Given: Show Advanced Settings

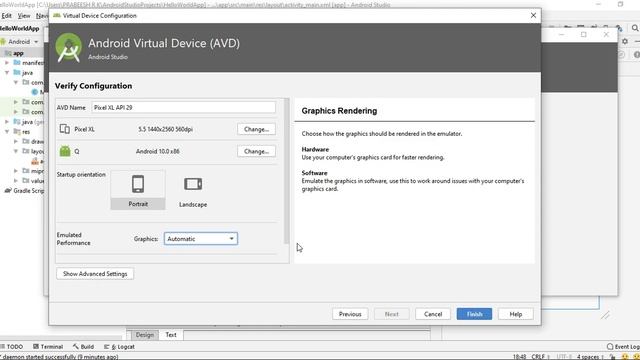Looking at the screenshot, I should 95,273.
